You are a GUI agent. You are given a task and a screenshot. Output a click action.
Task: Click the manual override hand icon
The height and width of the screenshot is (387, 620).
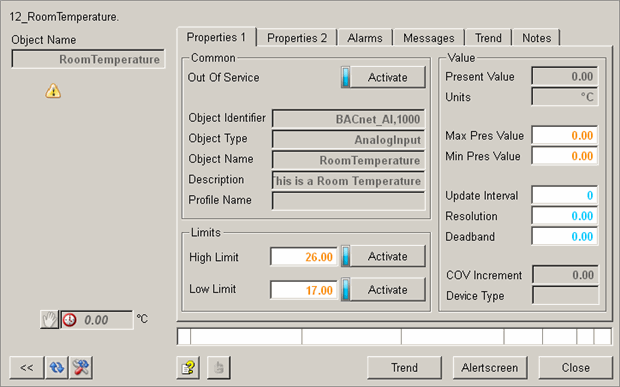50,319
